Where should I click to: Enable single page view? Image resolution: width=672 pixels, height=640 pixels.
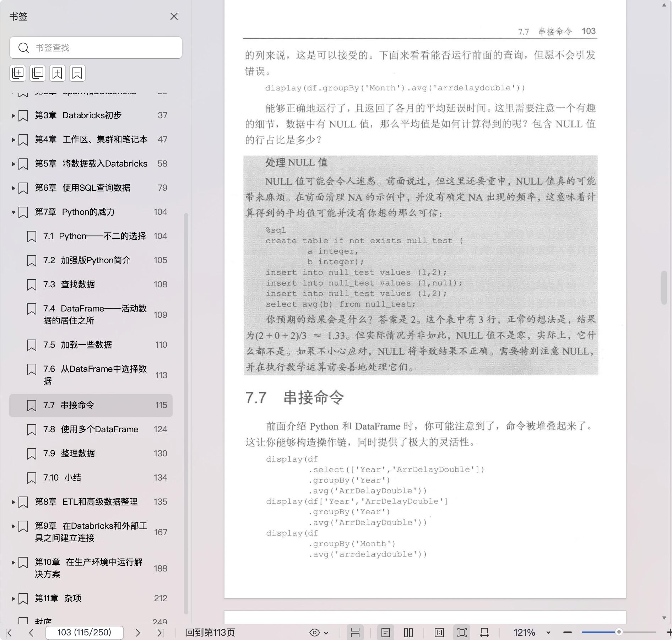[386, 633]
